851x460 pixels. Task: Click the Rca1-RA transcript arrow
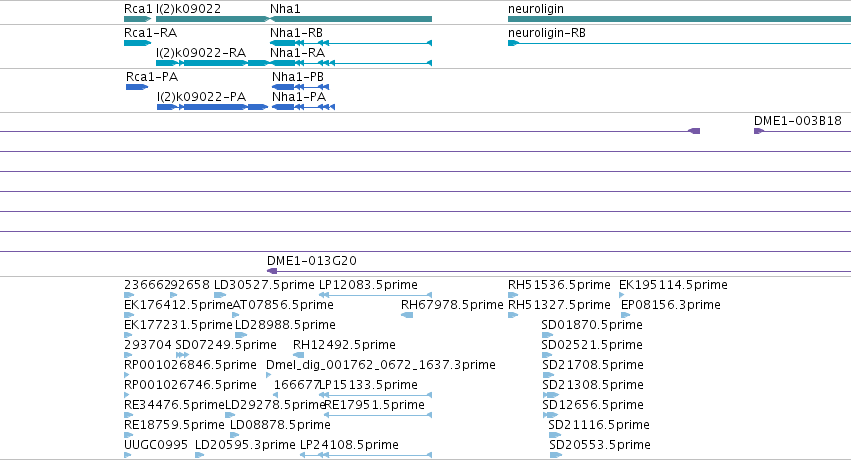[137, 43]
